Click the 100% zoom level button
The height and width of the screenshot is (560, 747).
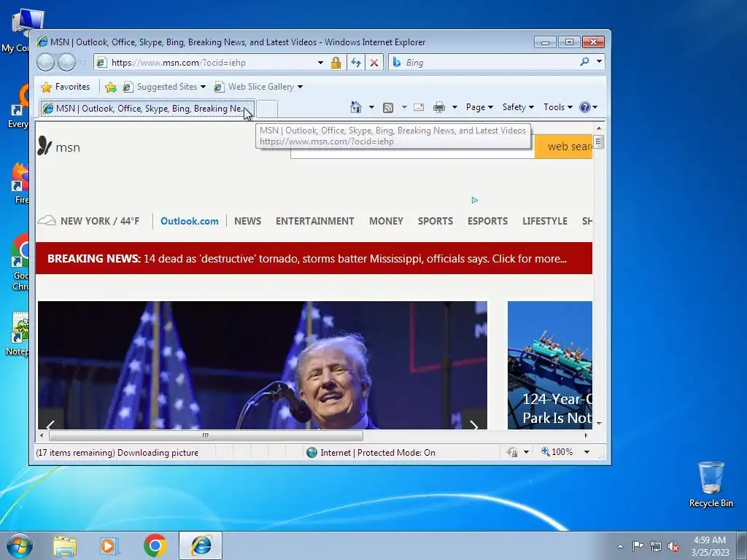coord(557,452)
